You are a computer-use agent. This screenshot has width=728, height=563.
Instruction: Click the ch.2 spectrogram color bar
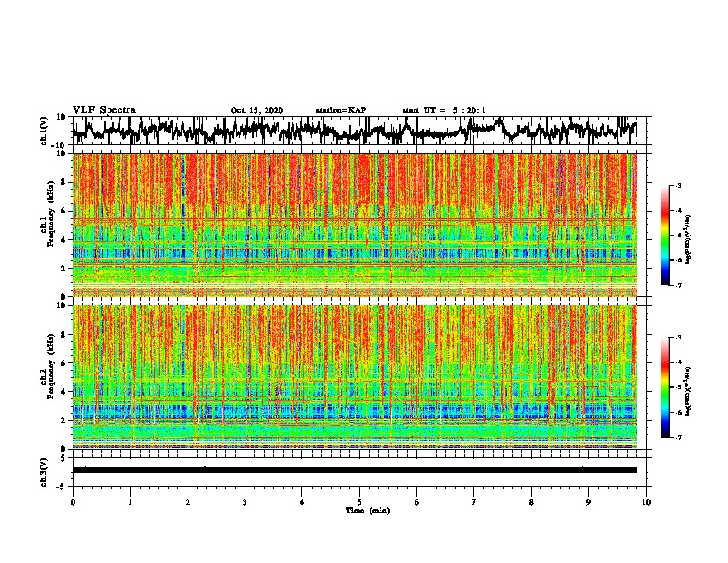tap(665, 387)
